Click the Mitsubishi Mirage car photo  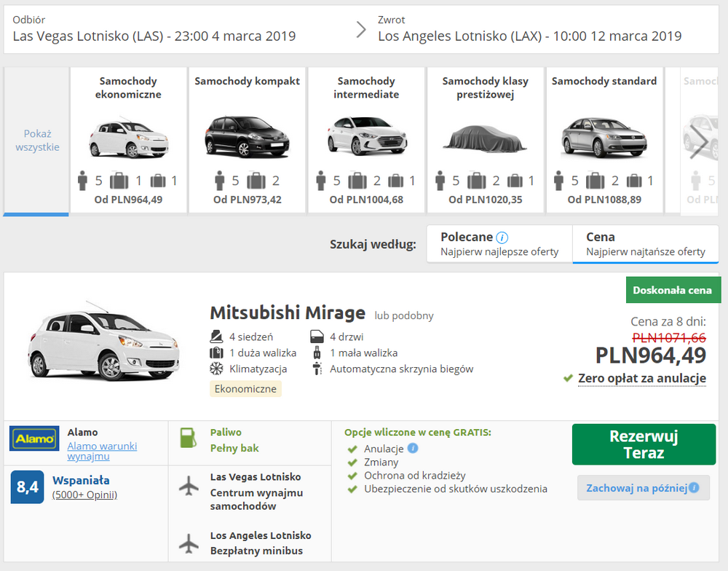[102, 342]
